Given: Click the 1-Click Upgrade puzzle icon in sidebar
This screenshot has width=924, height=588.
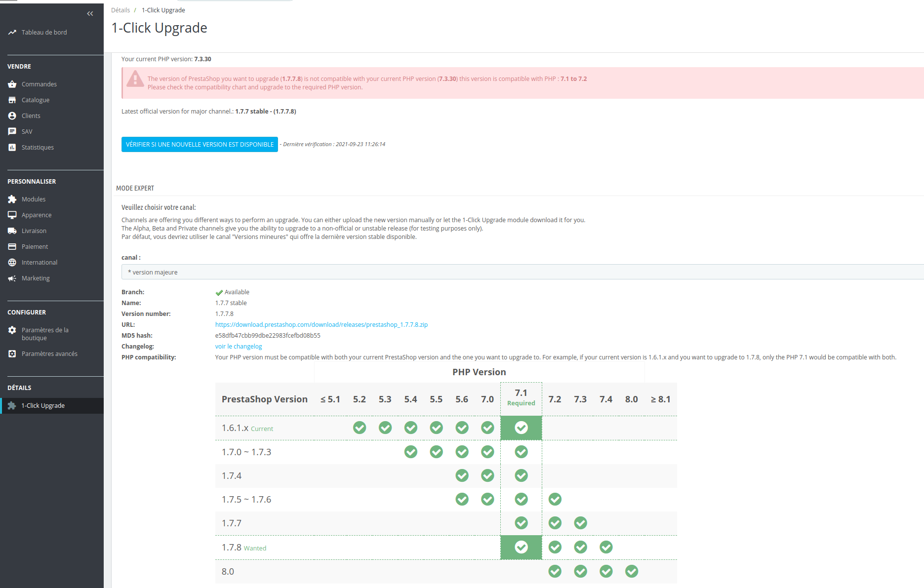Looking at the screenshot, I should pos(12,406).
